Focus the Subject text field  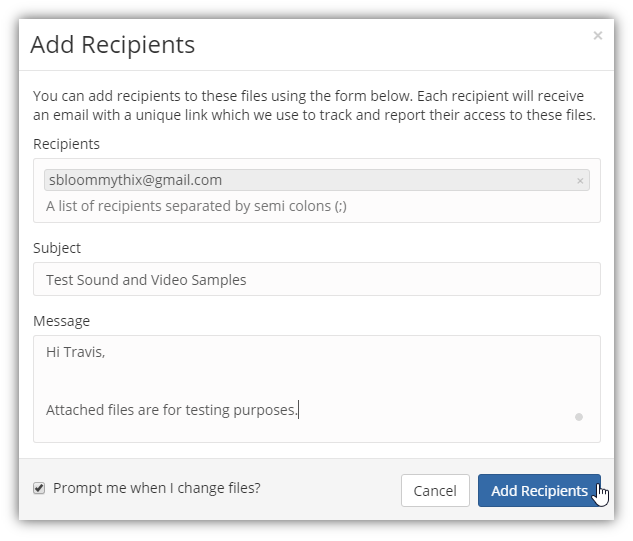click(x=316, y=279)
